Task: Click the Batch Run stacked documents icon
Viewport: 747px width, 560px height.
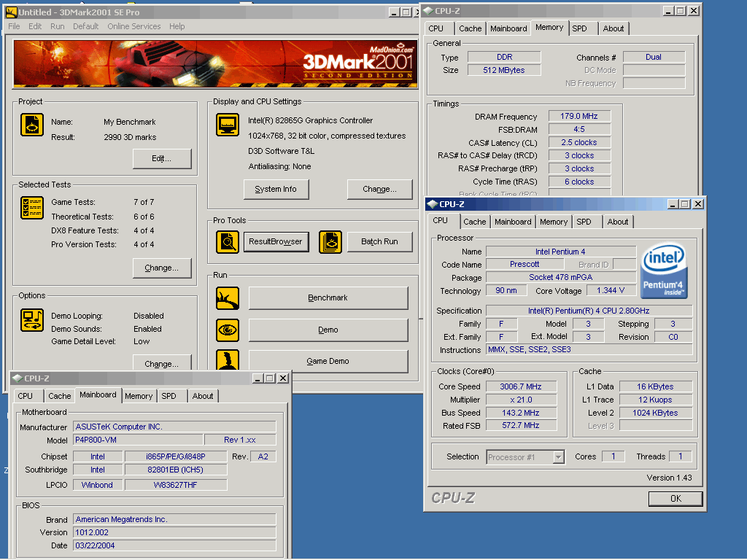Action: coord(330,242)
